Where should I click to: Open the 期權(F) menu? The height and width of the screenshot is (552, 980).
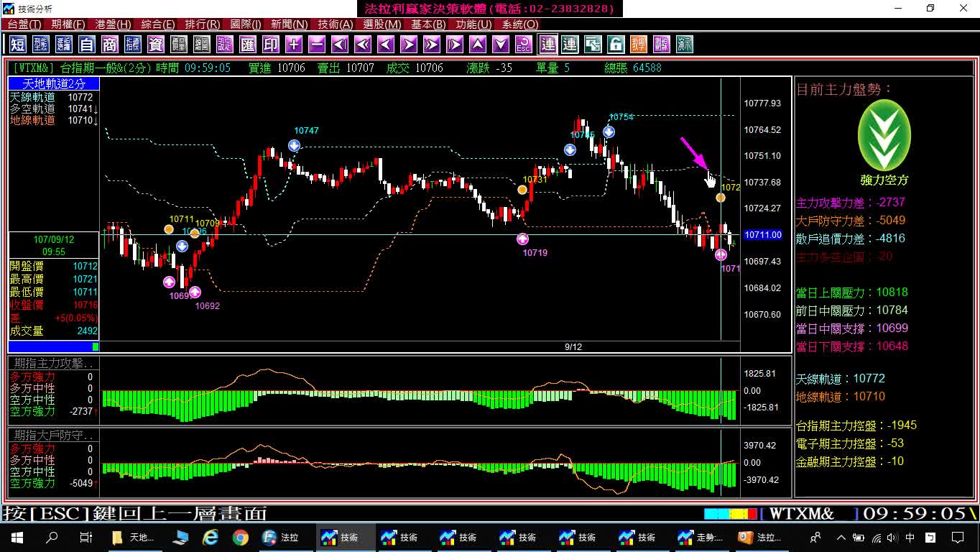point(68,24)
